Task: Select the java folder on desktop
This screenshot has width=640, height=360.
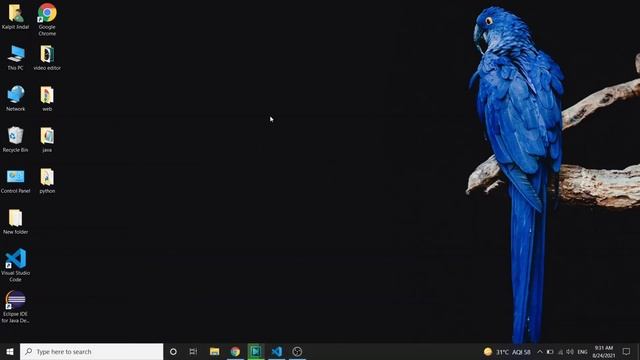Action: point(47,139)
